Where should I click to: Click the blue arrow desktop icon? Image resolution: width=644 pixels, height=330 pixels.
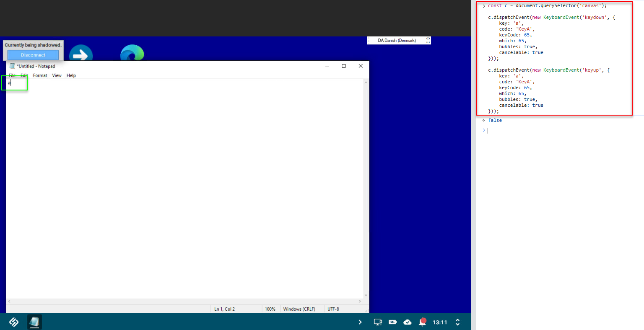(x=81, y=53)
